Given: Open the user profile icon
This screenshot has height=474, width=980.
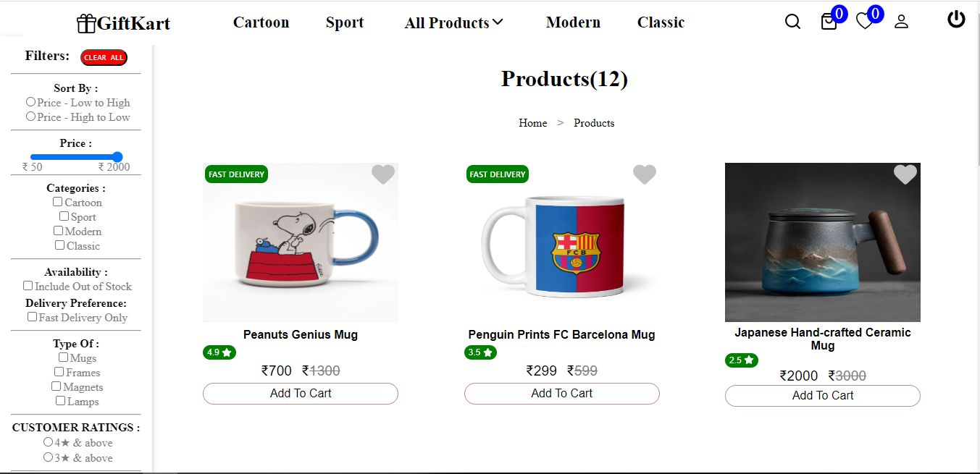Looking at the screenshot, I should (x=901, y=22).
